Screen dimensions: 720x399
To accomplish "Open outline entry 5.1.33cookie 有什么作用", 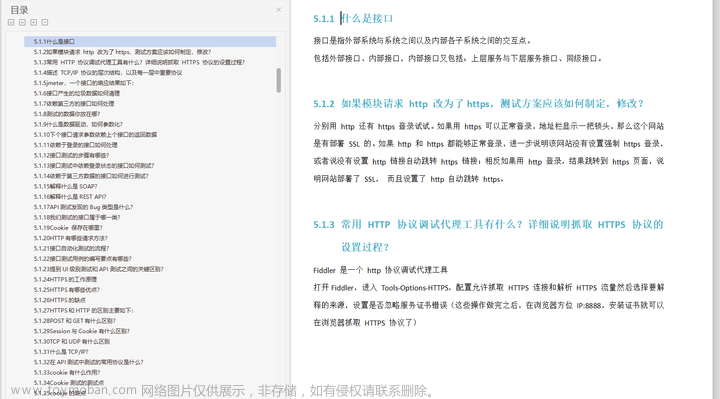I will coord(67,372).
